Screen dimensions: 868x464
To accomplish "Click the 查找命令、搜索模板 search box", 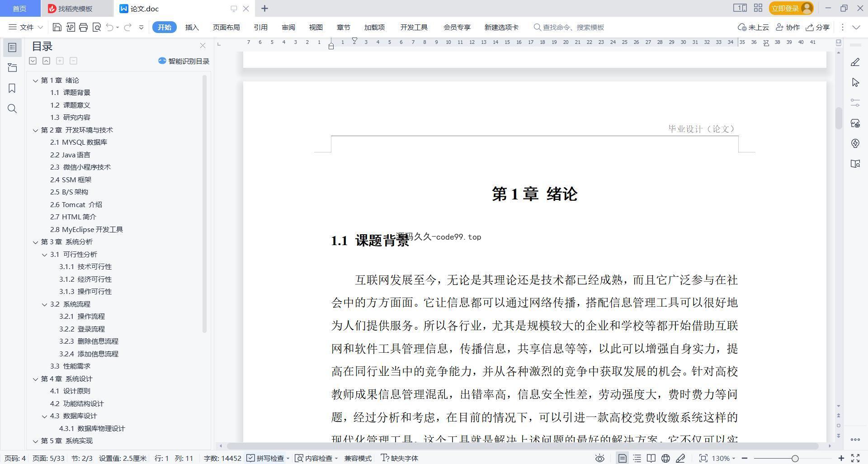I will 569,27.
